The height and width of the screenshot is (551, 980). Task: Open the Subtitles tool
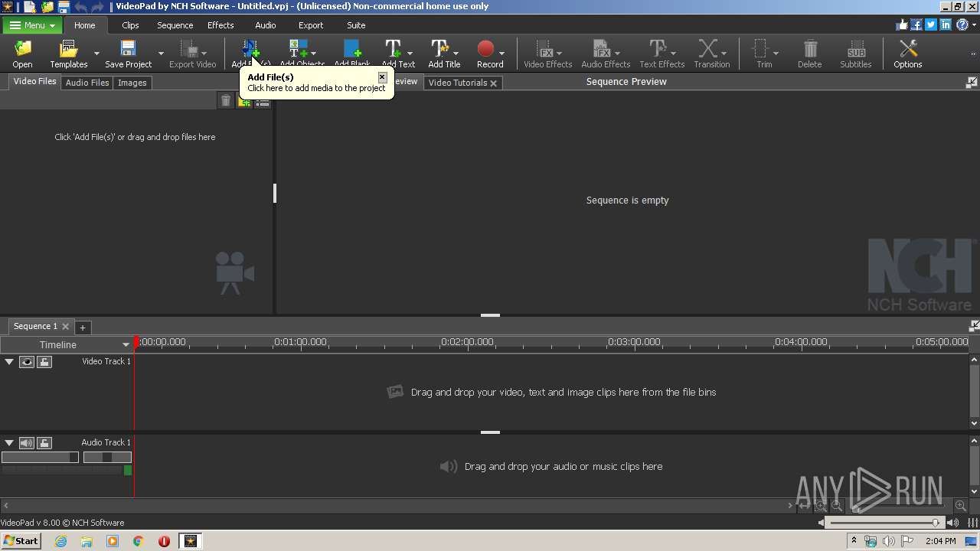click(x=855, y=54)
